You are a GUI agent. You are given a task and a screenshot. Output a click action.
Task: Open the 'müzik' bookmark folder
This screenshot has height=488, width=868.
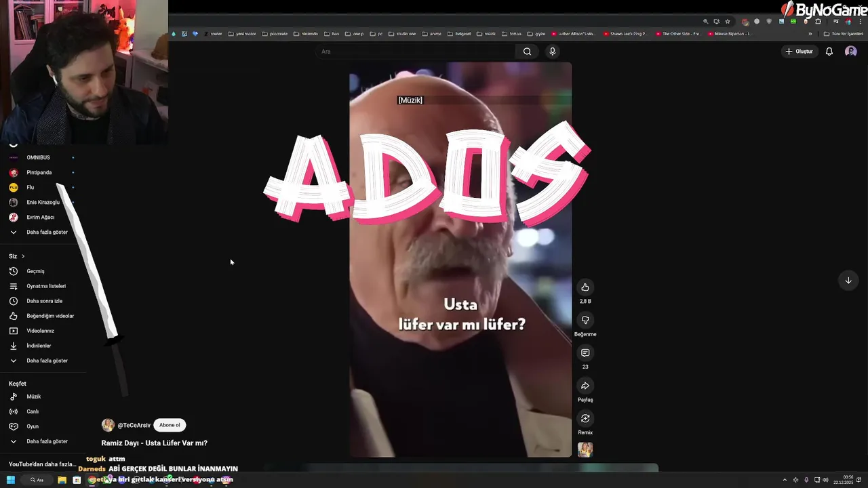click(486, 33)
